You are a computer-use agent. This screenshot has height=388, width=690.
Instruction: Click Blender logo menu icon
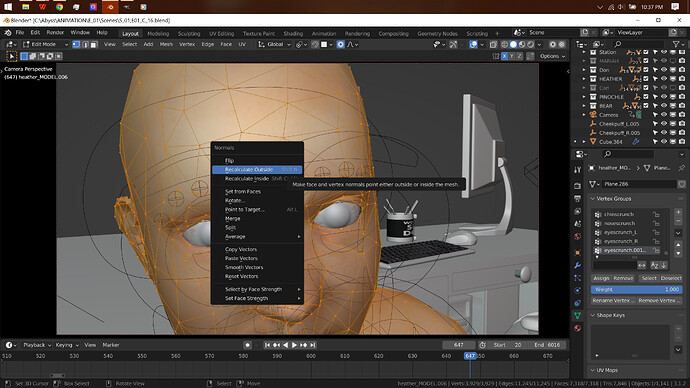[8, 33]
